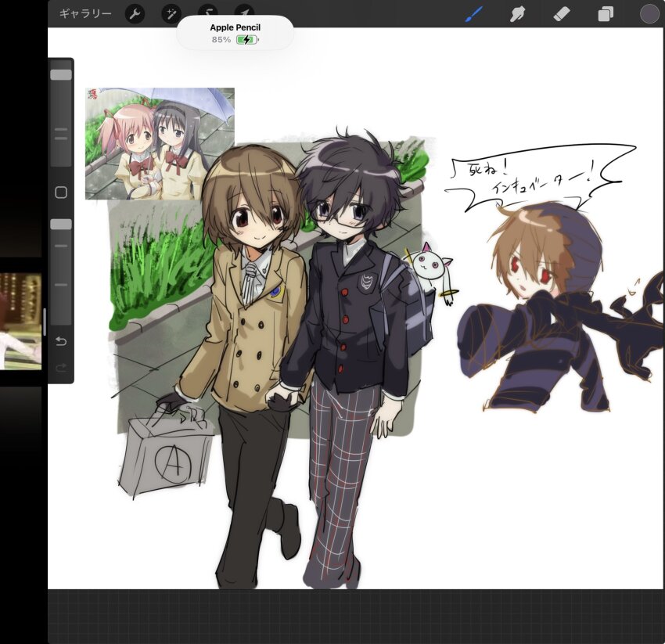This screenshot has width=665, height=644.
Task: Select the Smudge tool
Action: tap(516, 13)
